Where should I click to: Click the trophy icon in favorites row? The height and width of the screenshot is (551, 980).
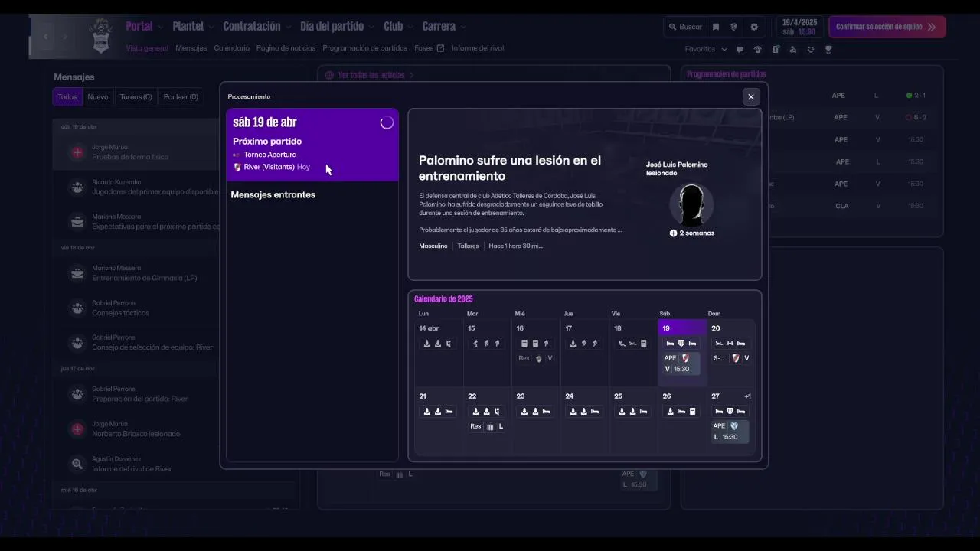828,49
